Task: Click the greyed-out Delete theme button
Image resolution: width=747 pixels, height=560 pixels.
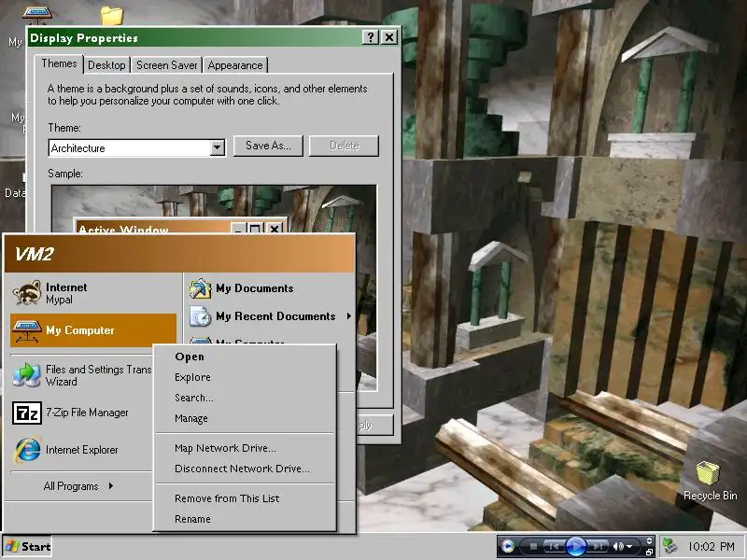Action: click(x=344, y=146)
